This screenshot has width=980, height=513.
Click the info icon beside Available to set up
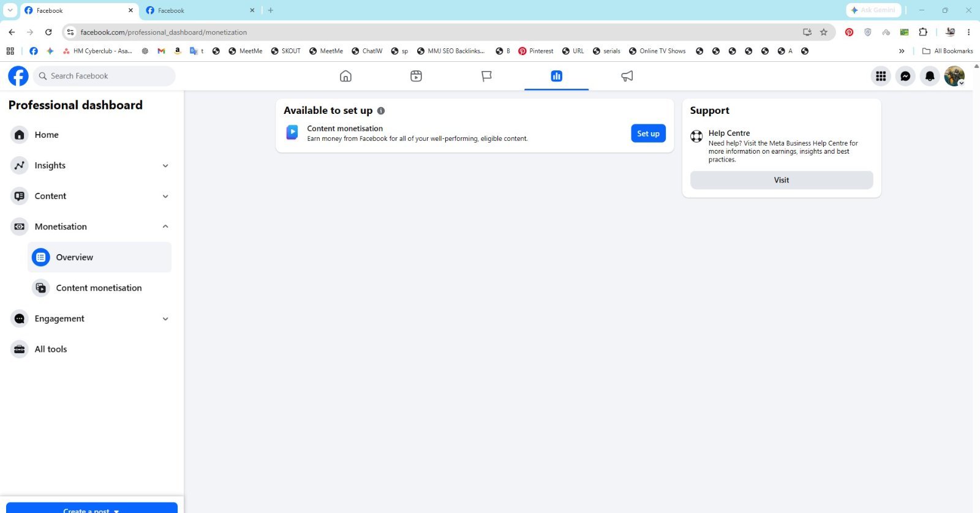pyautogui.click(x=381, y=111)
